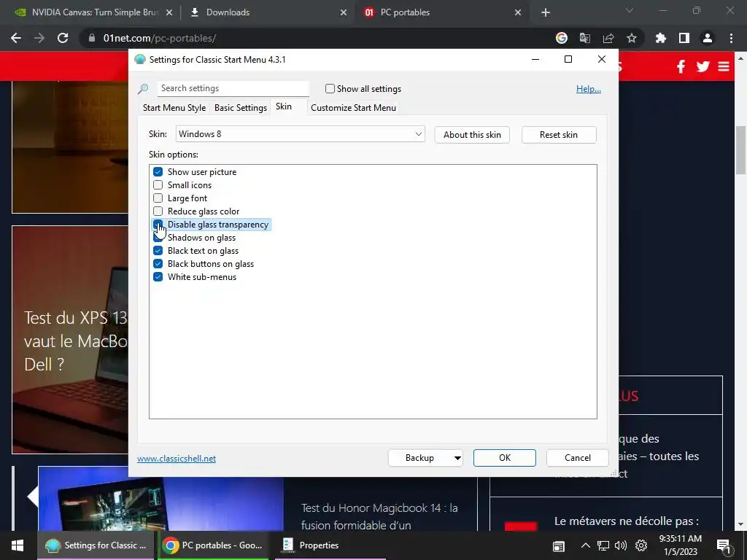Click About this skin button
This screenshot has width=747, height=560.
(x=472, y=135)
